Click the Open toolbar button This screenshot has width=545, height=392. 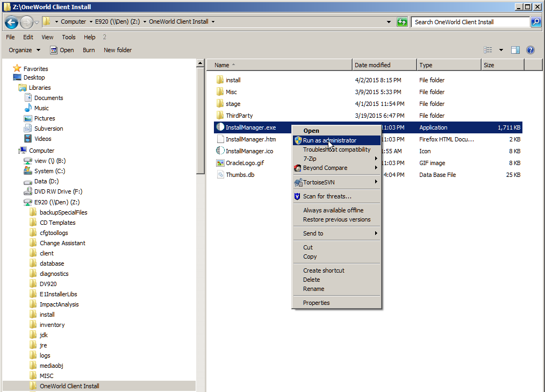click(x=62, y=50)
